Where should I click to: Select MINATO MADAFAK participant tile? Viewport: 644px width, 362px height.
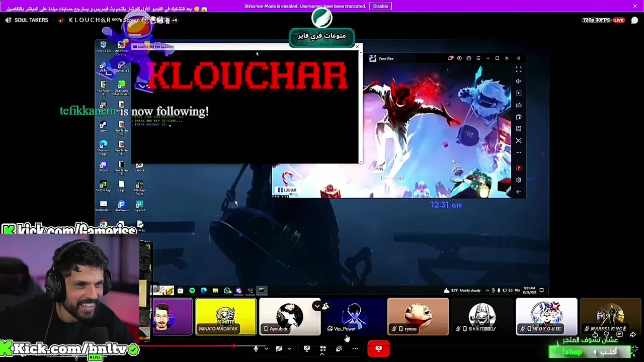click(x=225, y=317)
